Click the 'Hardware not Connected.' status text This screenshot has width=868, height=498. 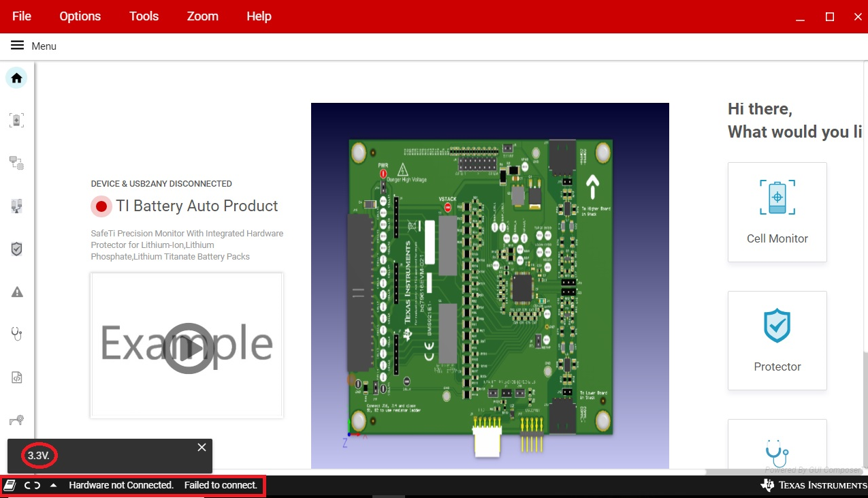[121, 485]
